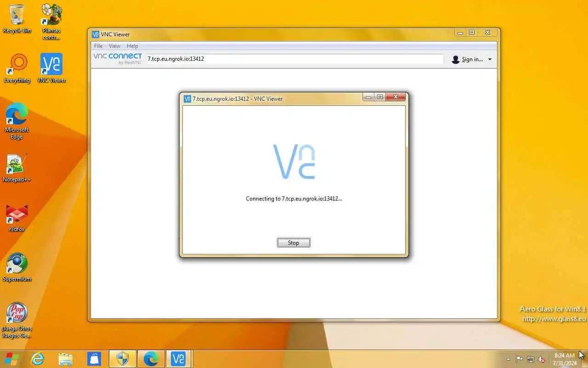
Task: Maximize the connecting dialog window
Action: tap(380, 97)
